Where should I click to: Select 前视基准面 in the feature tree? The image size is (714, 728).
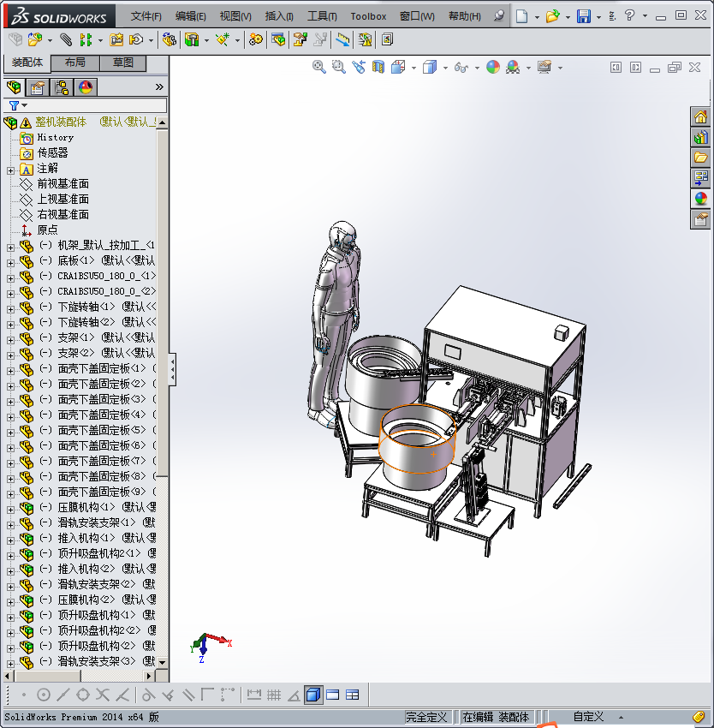(62, 184)
